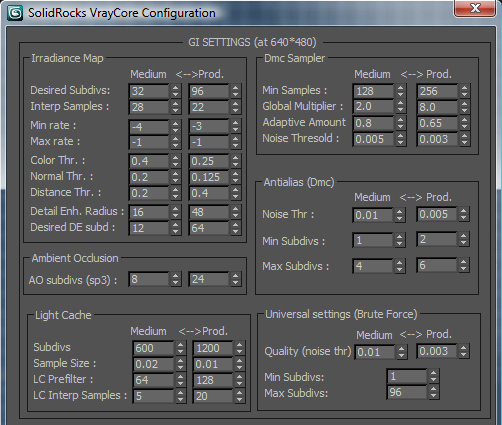502x425 pixels.
Task: Select Medium Sample Size field showing 0.02
Action: click(x=153, y=364)
